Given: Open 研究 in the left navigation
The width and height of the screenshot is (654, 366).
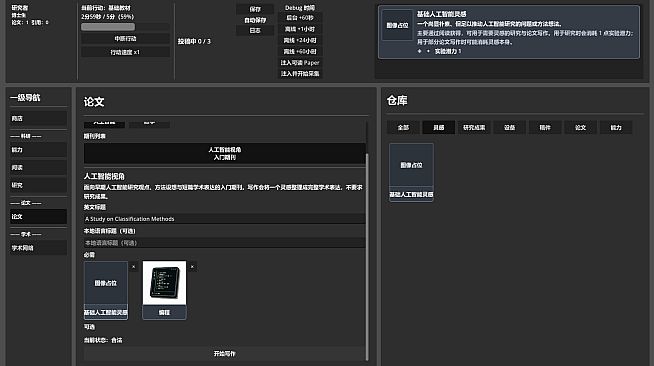Looking at the screenshot, I should 38,185.
